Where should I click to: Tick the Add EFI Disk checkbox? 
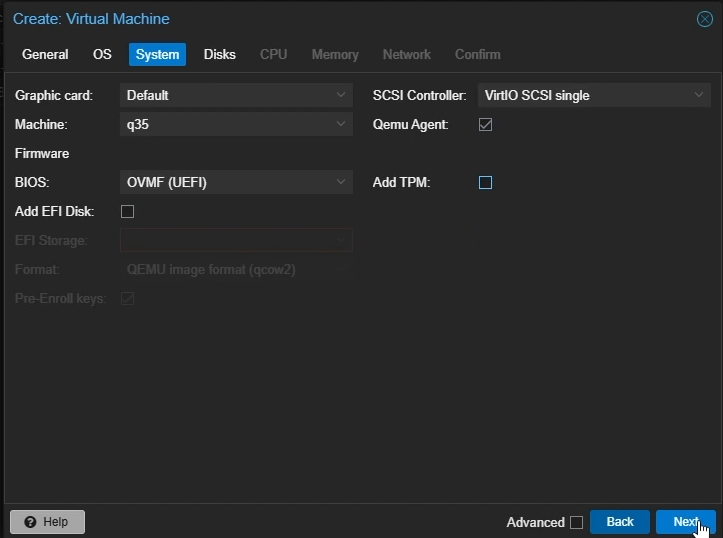click(x=127, y=211)
